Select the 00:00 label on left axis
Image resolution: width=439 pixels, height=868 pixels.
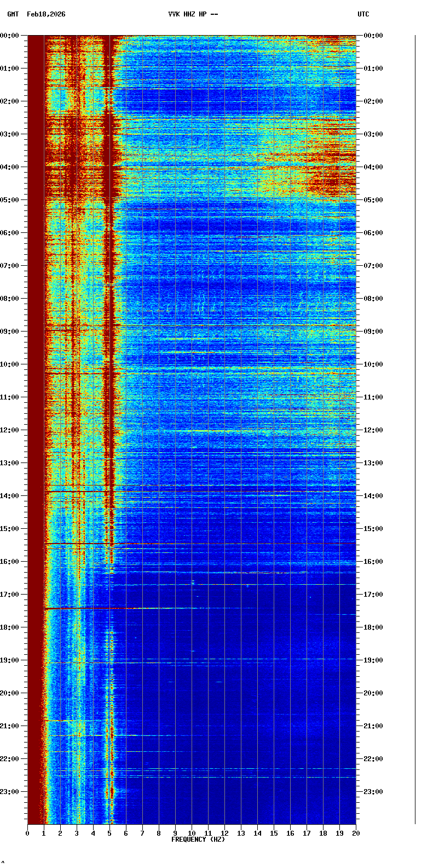tap(9, 36)
